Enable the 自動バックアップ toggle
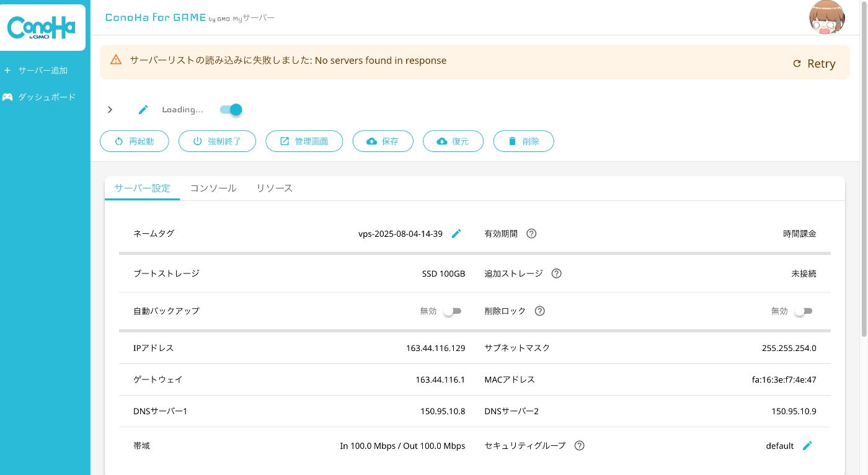This screenshot has height=475, width=868. tap(453, 311)
